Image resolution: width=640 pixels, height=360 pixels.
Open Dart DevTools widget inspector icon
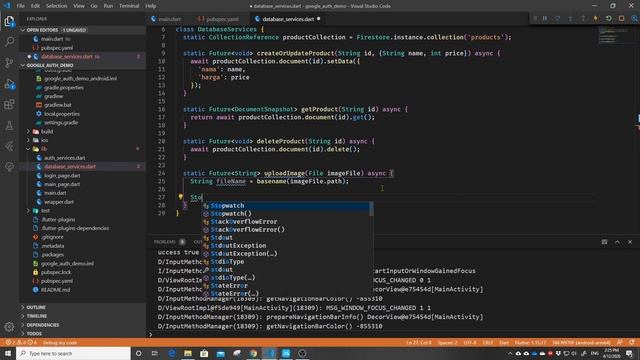tap(634, 19)
